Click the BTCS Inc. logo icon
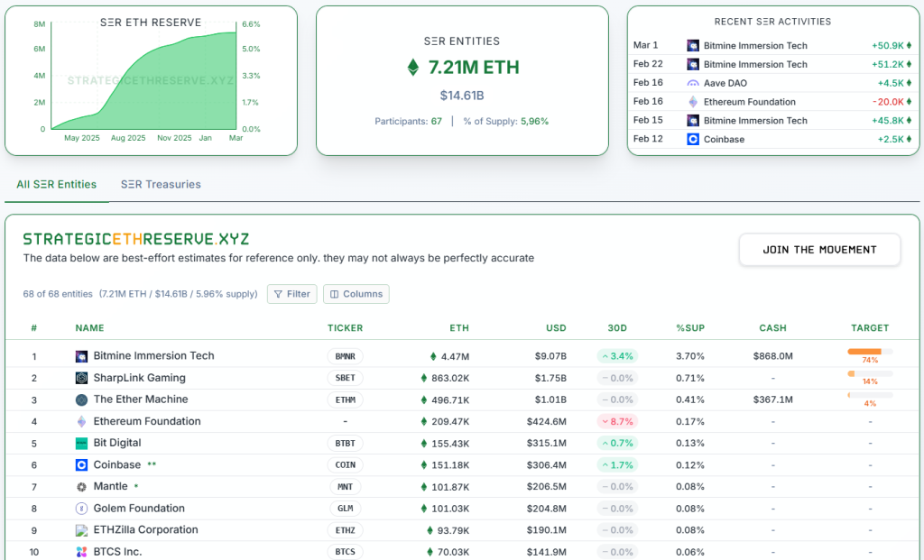This screenshot has width=924, height=560. point(81,552)
